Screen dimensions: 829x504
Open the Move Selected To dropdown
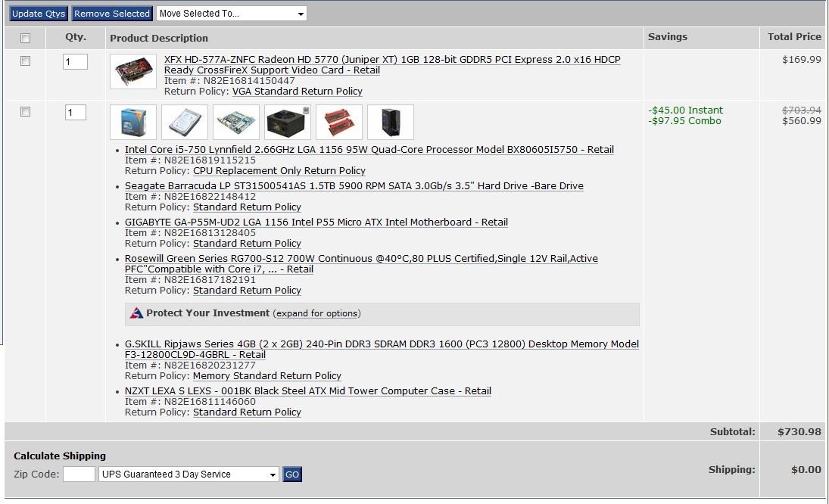pos(232,14)
